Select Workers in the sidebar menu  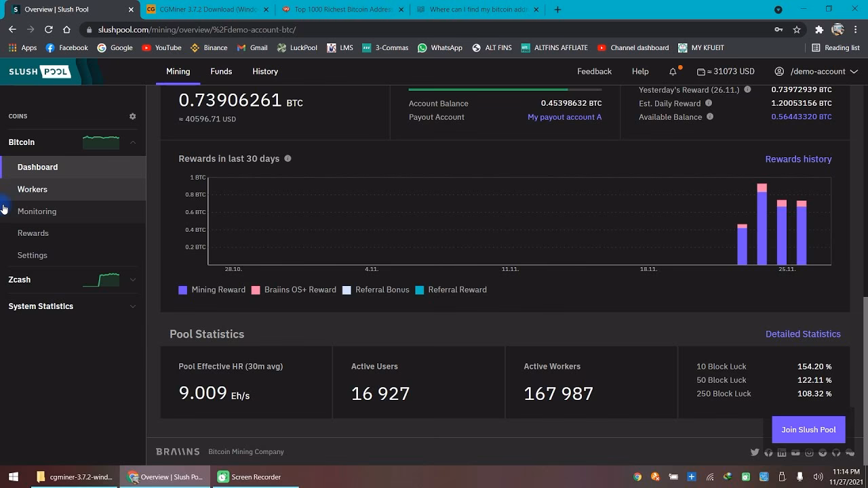click(x=33, y=189)
